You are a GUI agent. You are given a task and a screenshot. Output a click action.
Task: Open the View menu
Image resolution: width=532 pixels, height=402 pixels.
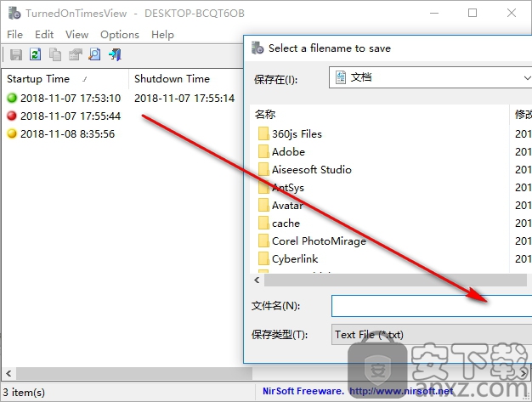click(77, 35)
